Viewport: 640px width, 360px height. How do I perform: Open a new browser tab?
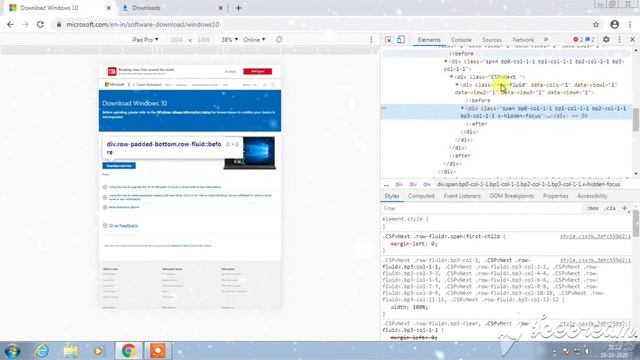tap(238, 8)
